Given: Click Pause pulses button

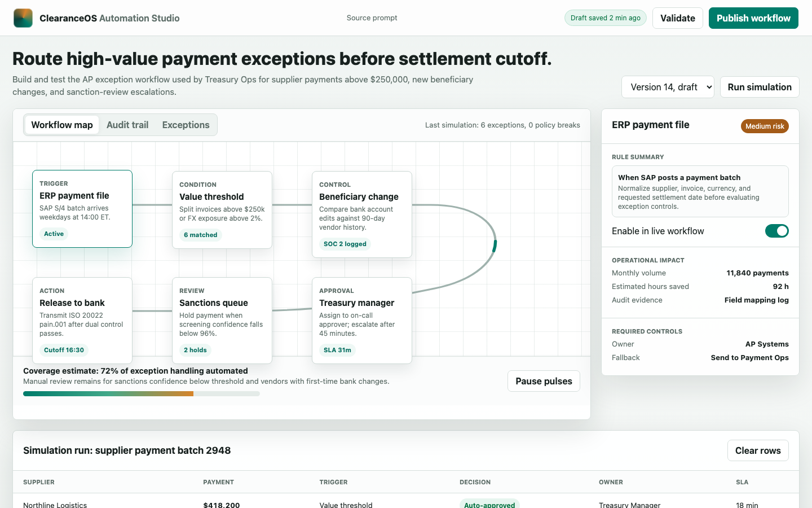Looking at the screenshot, I should pos(544,381).
